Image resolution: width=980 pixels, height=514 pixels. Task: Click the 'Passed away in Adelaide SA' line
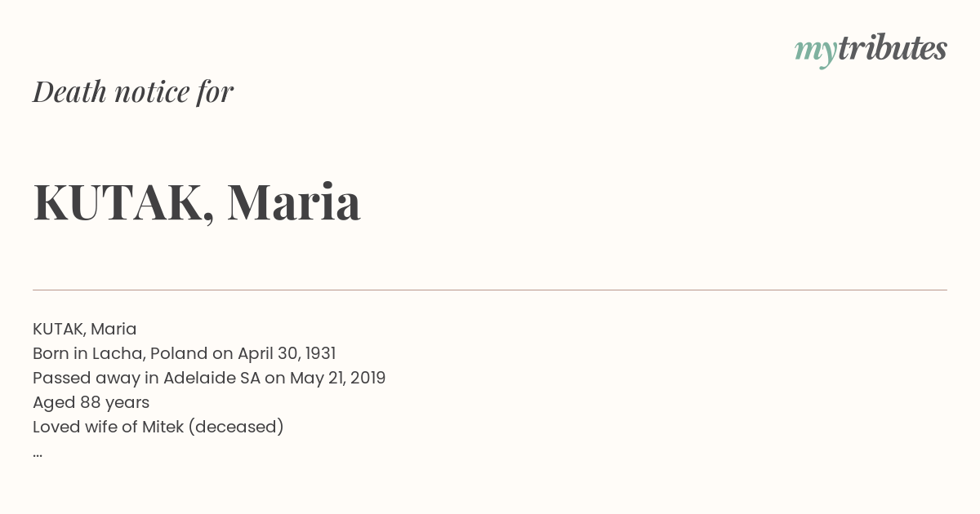point(209,378)
